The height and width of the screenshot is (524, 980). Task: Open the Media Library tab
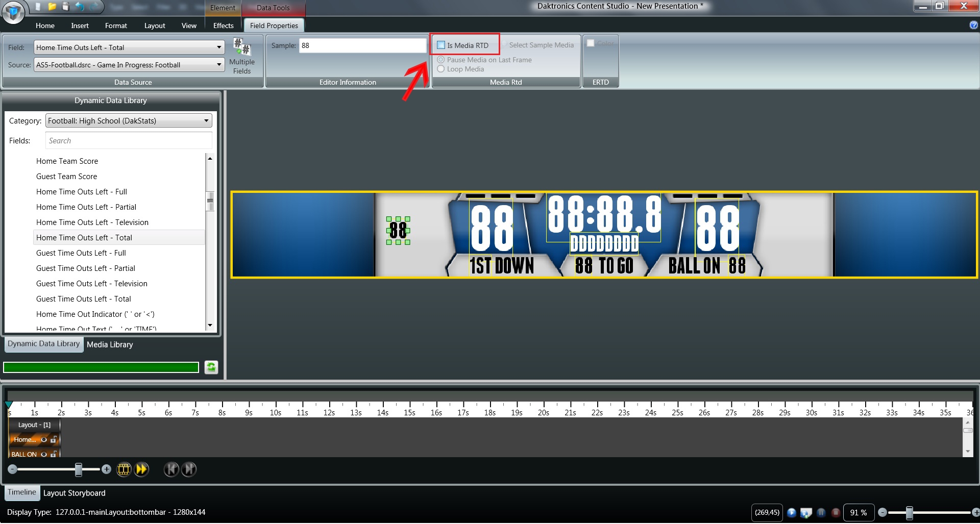click(110, 345)
